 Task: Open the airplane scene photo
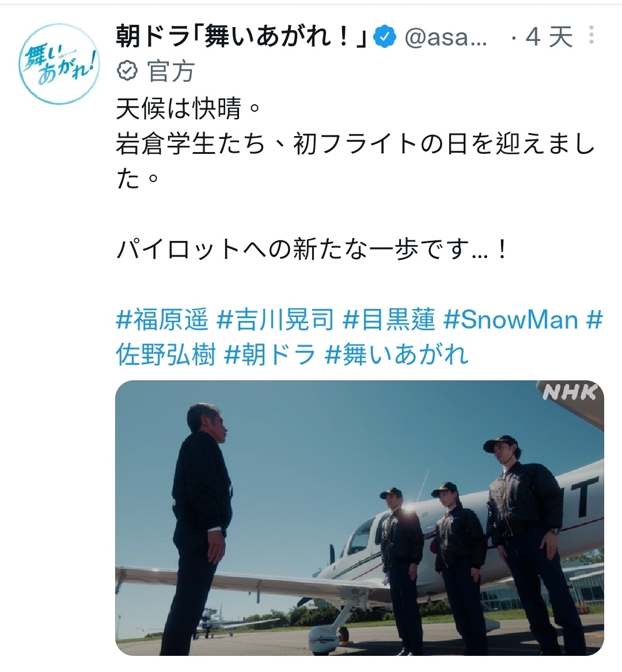(359, 518)
